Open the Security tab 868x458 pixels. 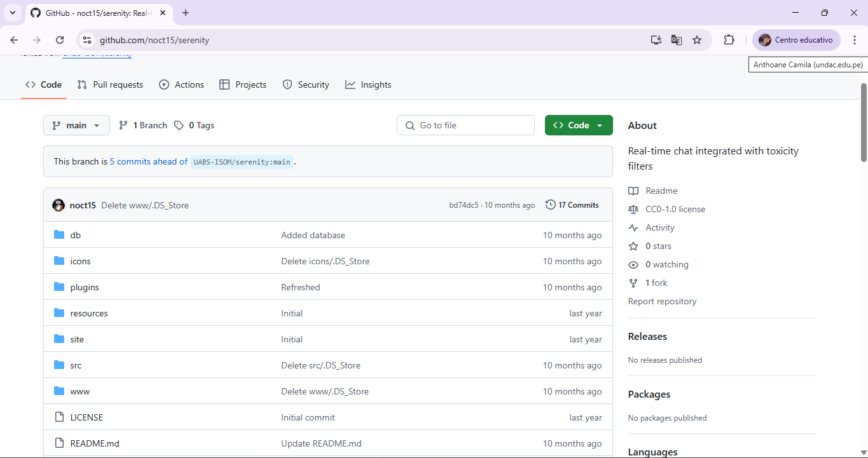click(306, 84)
